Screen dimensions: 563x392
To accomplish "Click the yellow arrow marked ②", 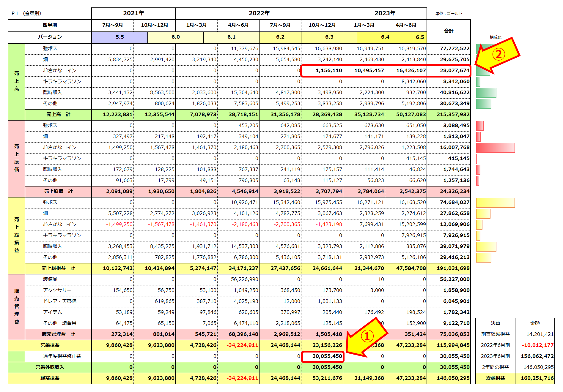I will (498, 55).
